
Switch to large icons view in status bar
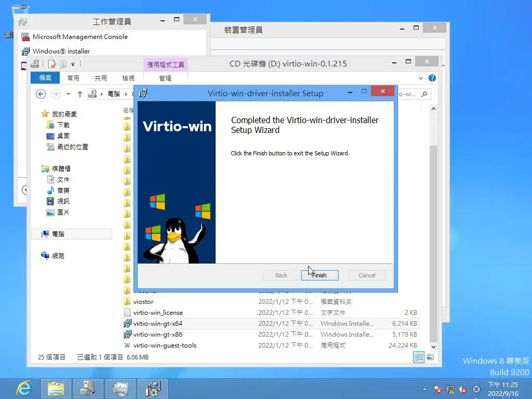430,357
